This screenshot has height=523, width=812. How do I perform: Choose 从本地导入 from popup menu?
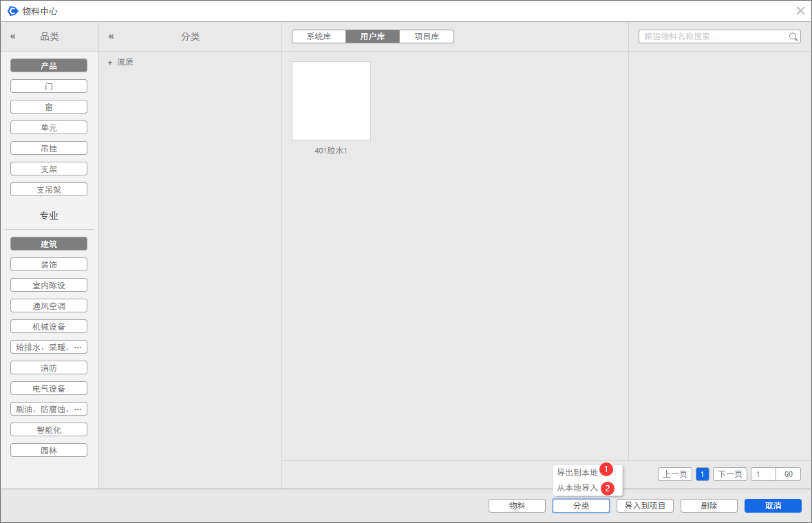[x=577, y=488]
